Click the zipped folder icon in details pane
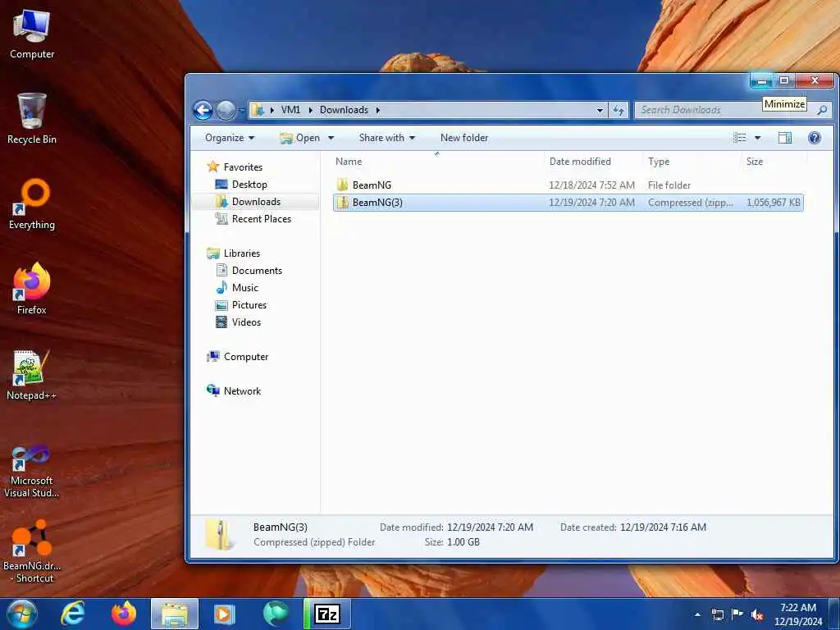 (x=220, y=534)
